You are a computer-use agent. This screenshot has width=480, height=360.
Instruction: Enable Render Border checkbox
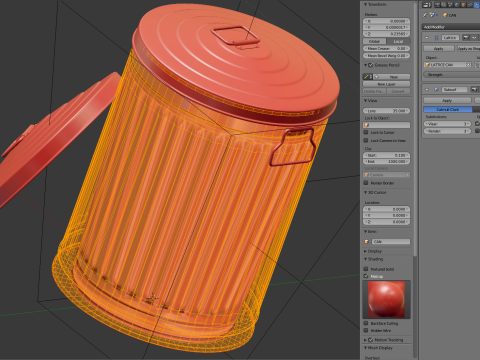[x=366, y=183]
